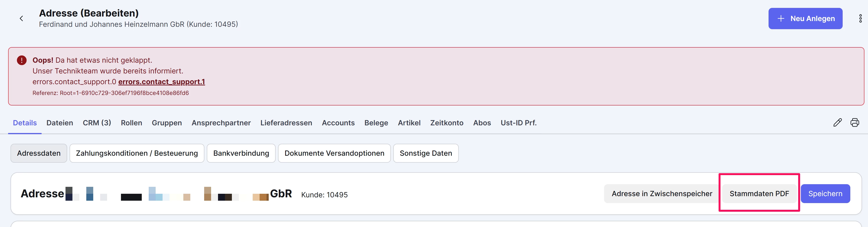Viewport: 868px width, 227px height.
Task: Click the red error alert icon
Action: (22, 60)
